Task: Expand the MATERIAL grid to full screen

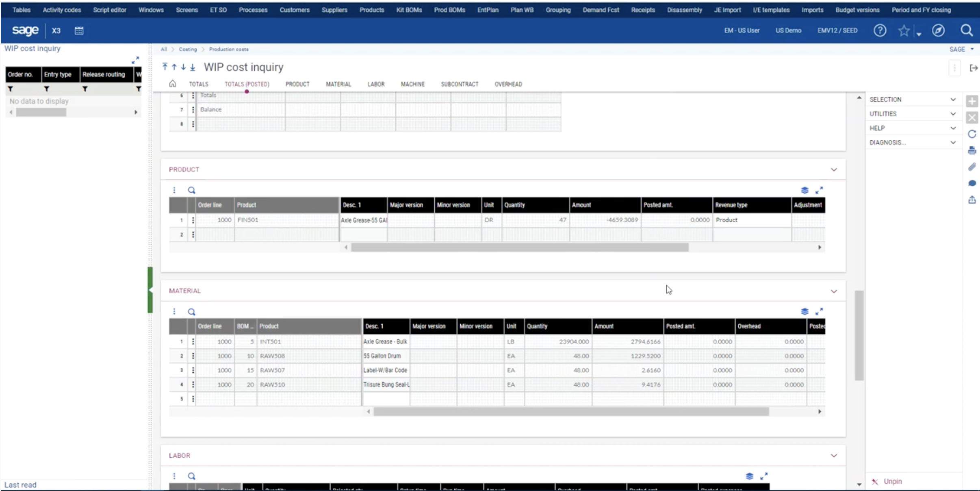Action: pyautogui.click(x=820, y=311)
